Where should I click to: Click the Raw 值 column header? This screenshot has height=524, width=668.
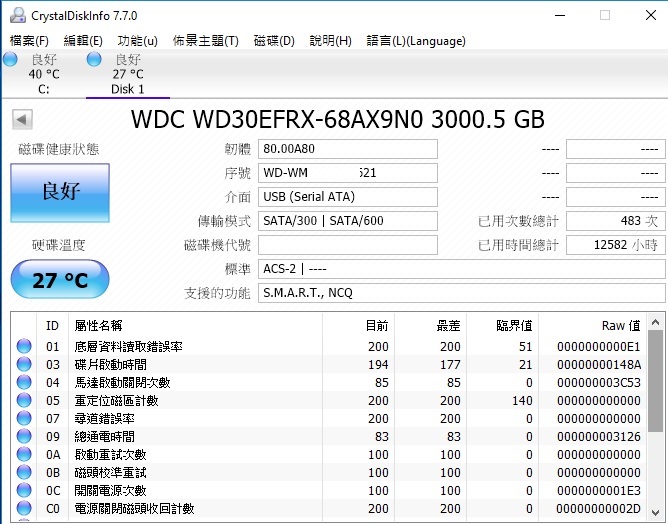tap(593, 325)
